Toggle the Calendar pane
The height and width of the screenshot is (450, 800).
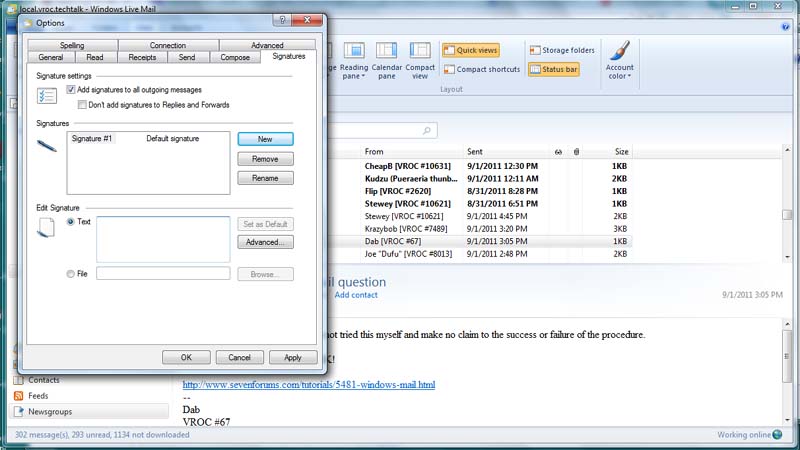coord(386,61)
